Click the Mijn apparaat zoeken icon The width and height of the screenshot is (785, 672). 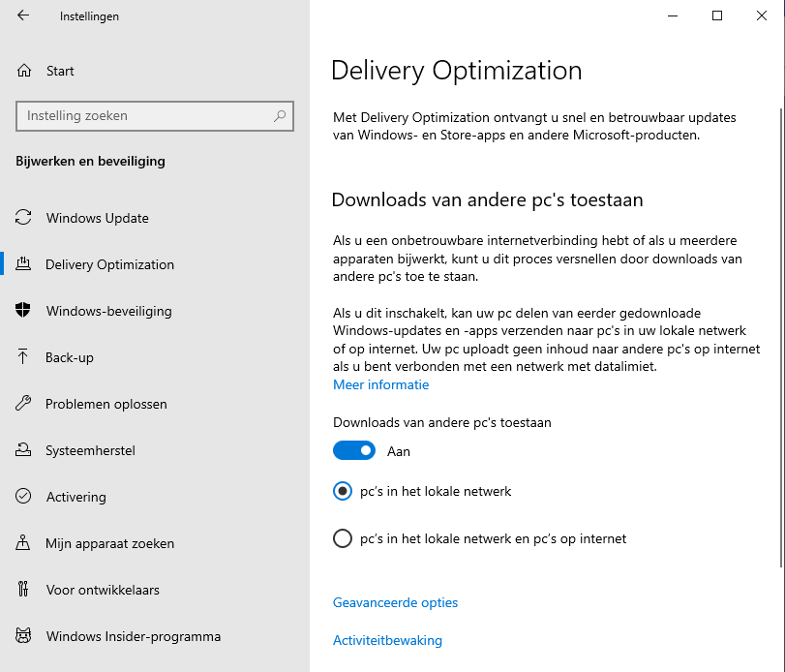(x=24, y=543)
